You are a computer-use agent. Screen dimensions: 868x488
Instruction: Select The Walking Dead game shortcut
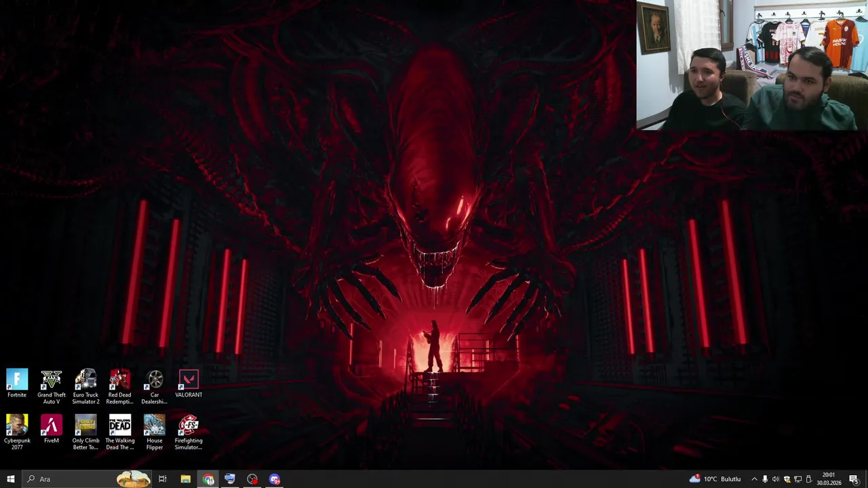point(119,432)
